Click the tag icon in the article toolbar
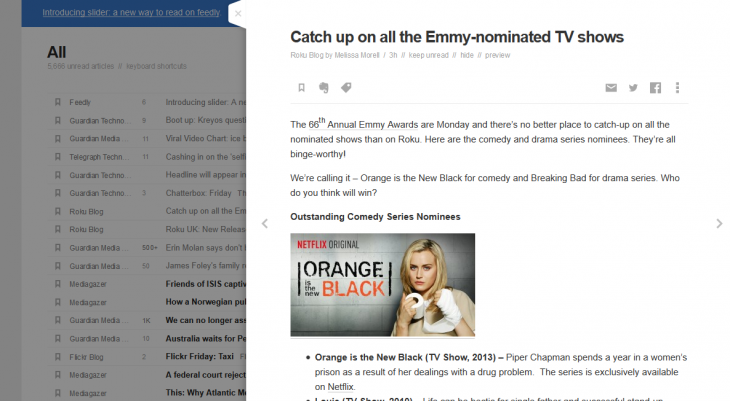The width and height of the screenshot is (730, 401). (x=346, y=88)
